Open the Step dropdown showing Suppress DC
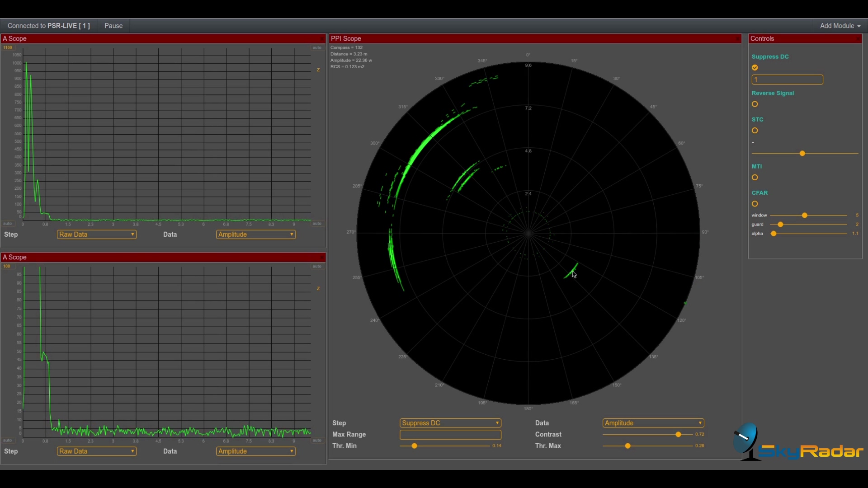868x488 pixels. click(450, 422)
